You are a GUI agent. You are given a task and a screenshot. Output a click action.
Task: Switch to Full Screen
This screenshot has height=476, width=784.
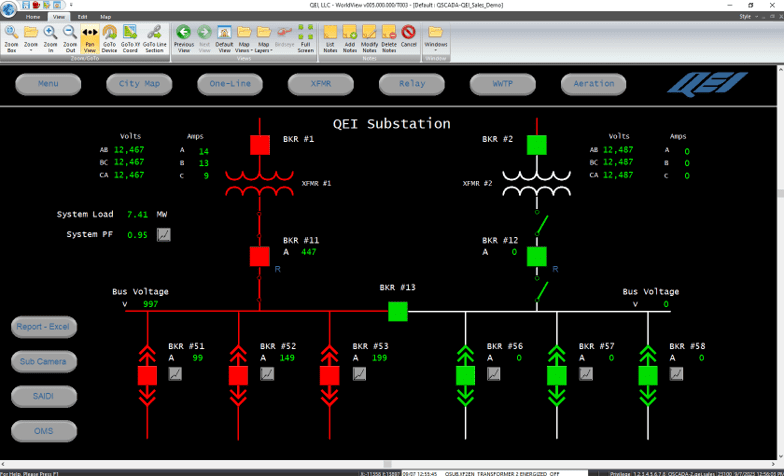click(306, 38)
